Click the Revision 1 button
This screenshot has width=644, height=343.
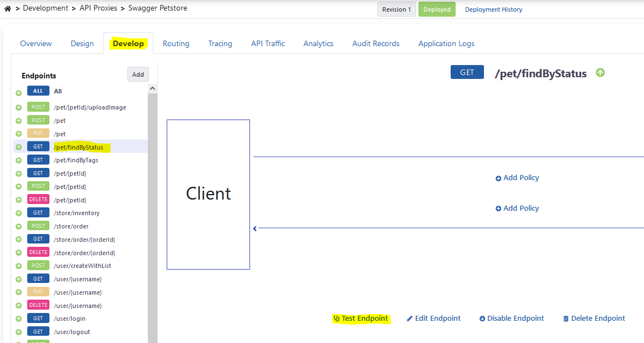coord(396,9)
